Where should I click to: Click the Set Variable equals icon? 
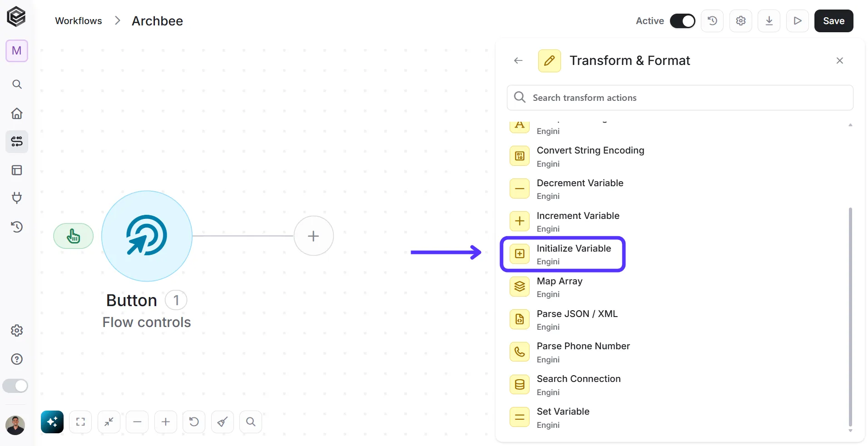pos(520,417)
